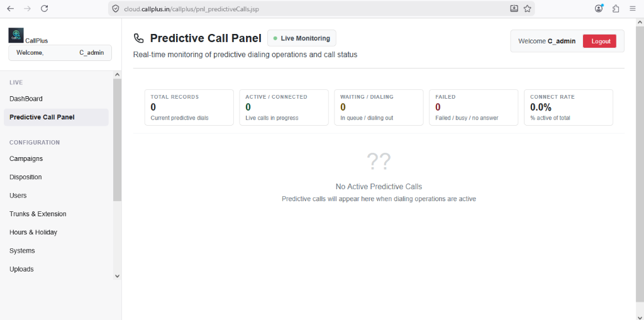Bookmark this page with star icon
Screen dimensions: 644x320
pos(528,9)
